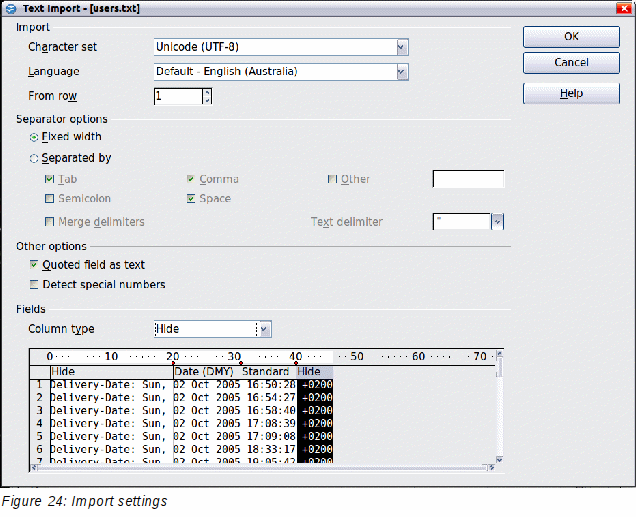Click the Text delimiter input box

(x=462, y=222)
